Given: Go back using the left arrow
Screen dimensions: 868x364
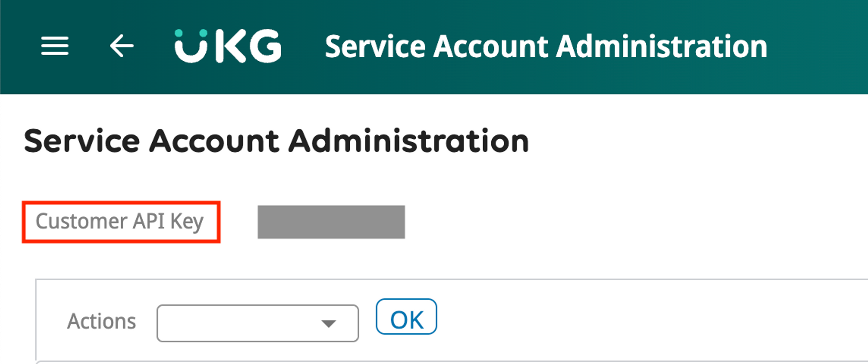Looking at the screenshot, I should [122, 46].
